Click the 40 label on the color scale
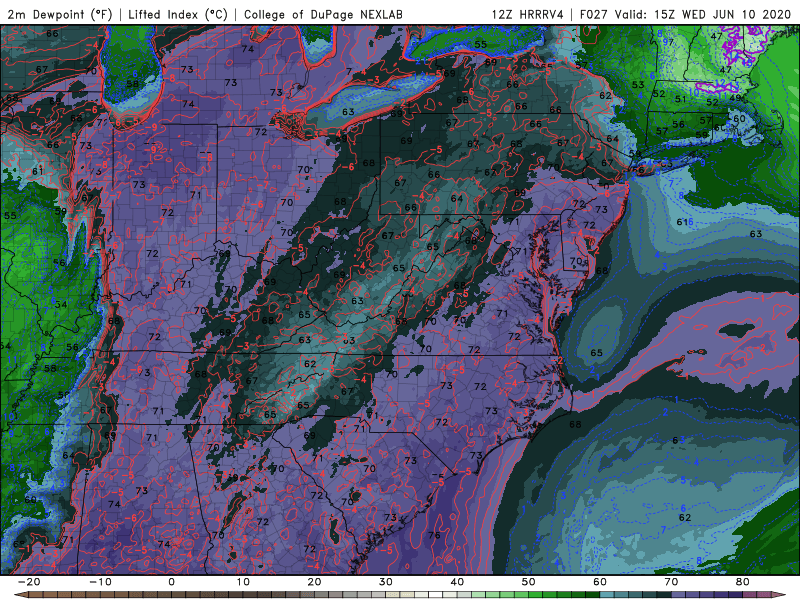The height and width of the screenshot is (600, 800). click(457, 582)
